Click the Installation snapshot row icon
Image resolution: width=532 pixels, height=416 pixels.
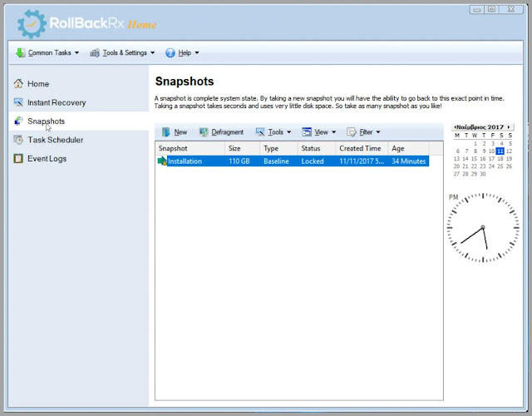(x=162, y=161)
